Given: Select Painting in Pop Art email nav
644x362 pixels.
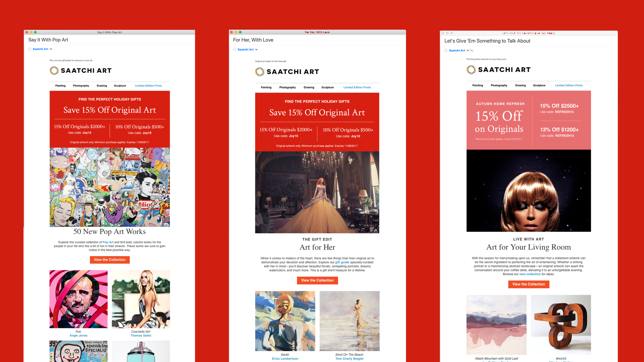Looking at the screenshot, I should pyautogui.click(x=60, y=86).
